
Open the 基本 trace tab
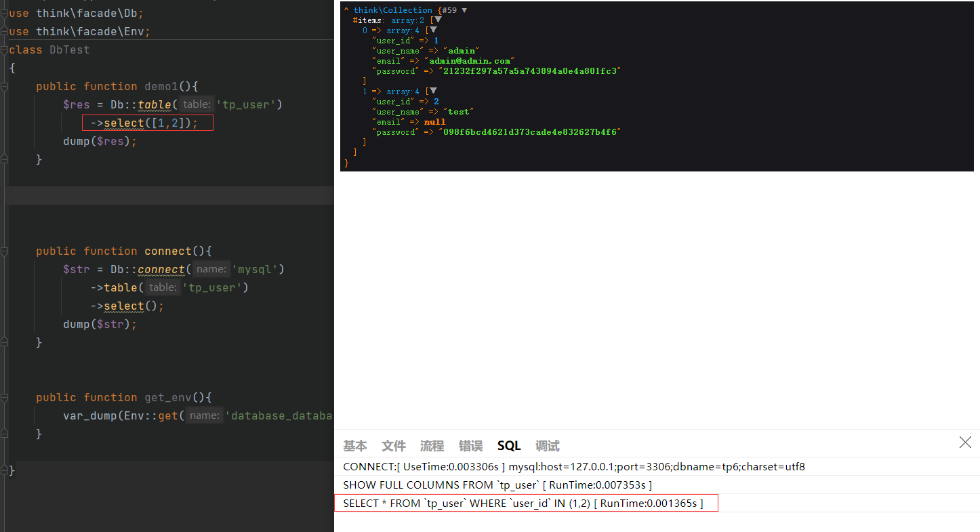tap(355, 446)
